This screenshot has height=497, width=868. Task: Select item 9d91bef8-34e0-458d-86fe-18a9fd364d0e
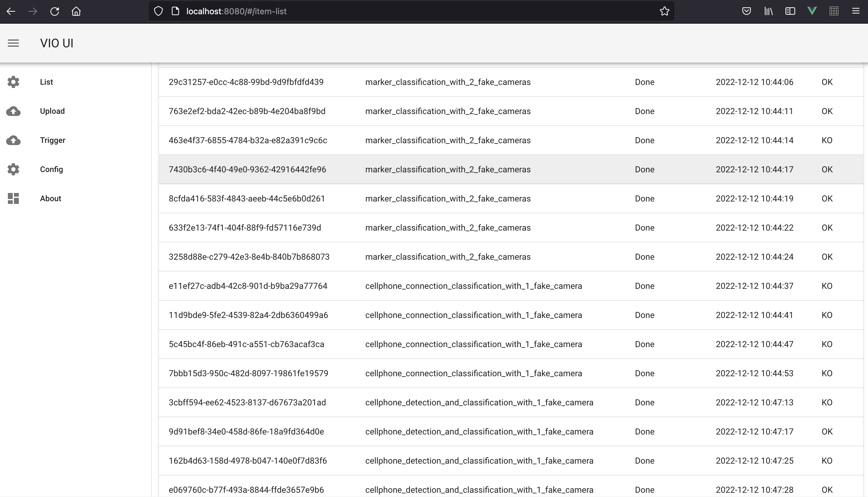click(510, 431)
